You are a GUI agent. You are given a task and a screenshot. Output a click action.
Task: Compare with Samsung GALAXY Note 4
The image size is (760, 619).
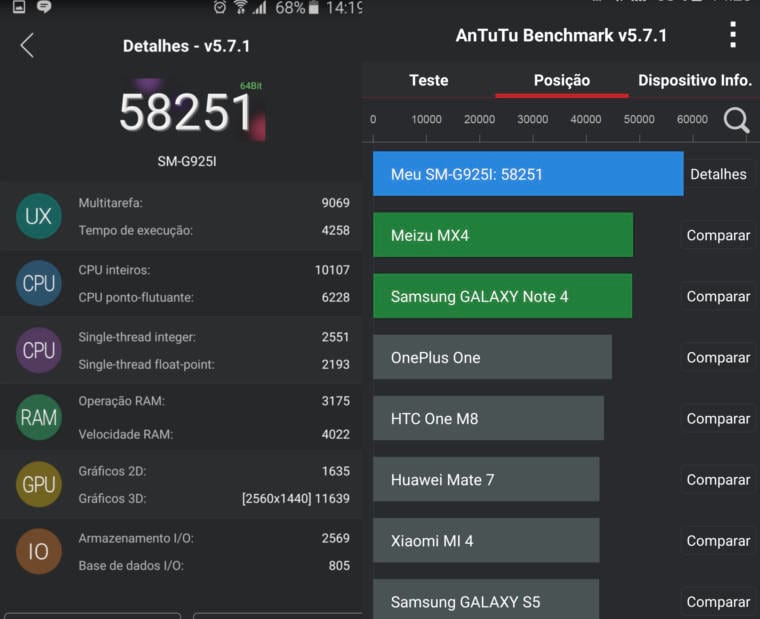tap(718, 296)
